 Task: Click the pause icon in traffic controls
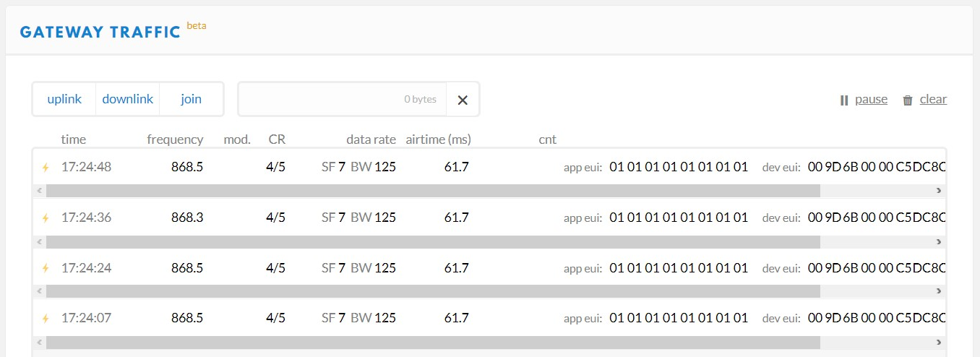tap(843, 100)
